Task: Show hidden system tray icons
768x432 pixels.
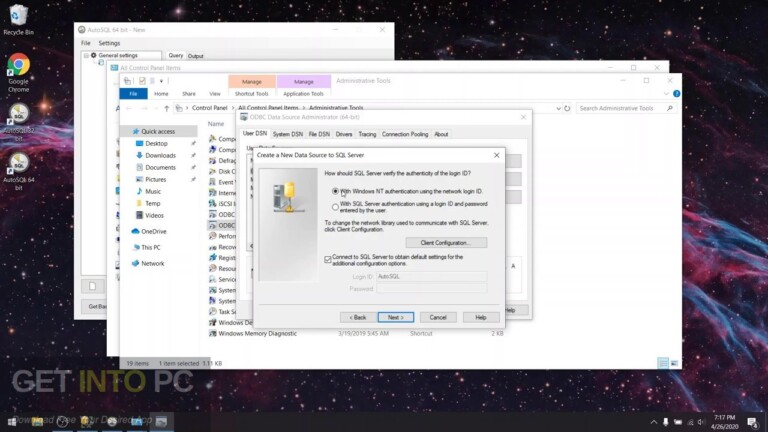Action: [x=653, y=422]
